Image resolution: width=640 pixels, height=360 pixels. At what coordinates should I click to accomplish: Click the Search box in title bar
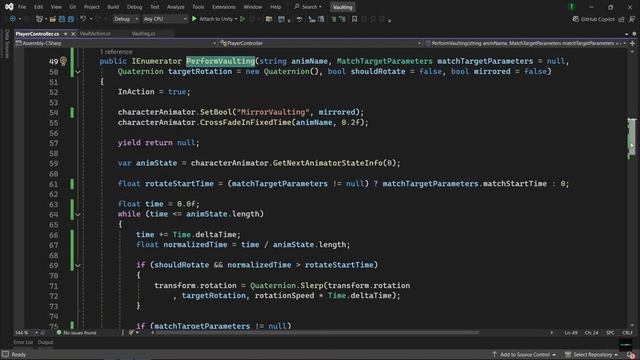pyautogui.click(x=308, y=7)
